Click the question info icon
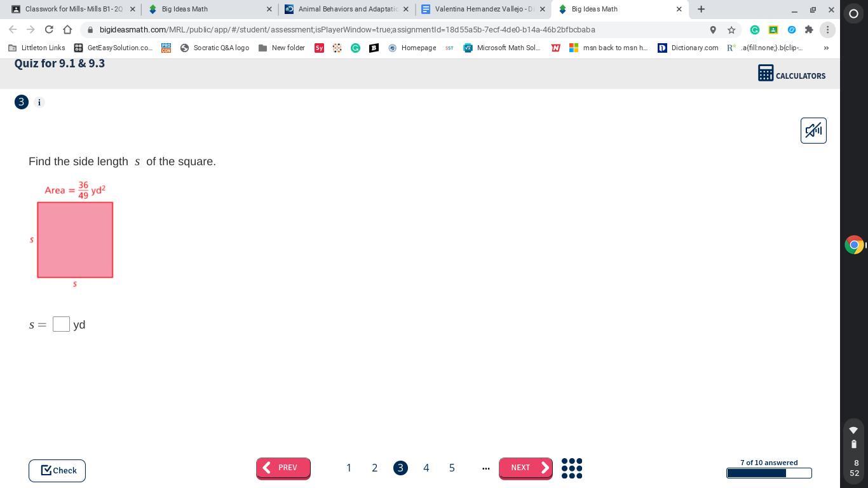The height and width of the screenshot is (488, 868). click(39, 102)
